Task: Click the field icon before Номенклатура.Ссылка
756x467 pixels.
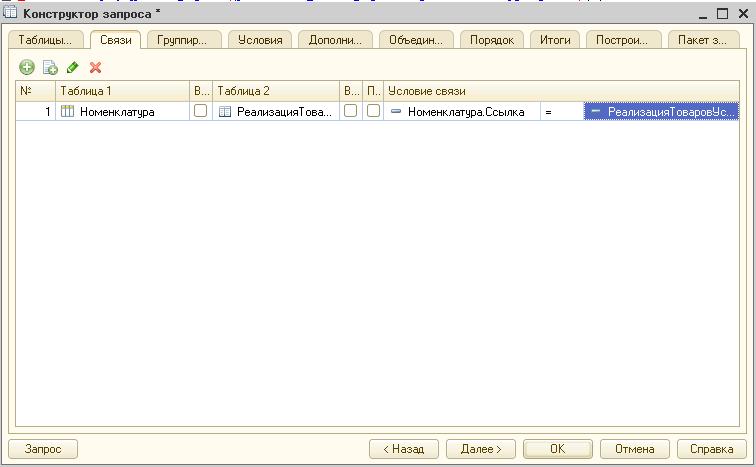Action: 396,112
